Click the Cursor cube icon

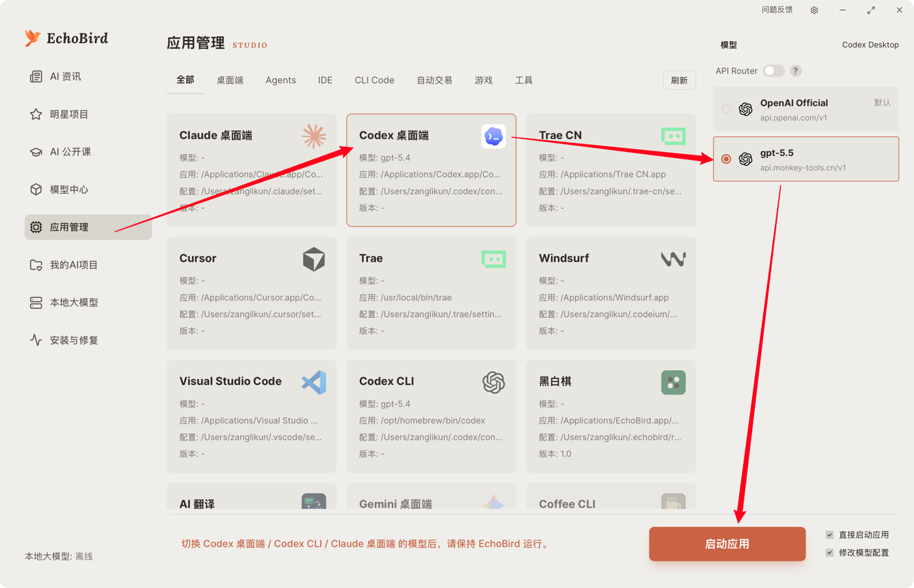pos(314,259)
